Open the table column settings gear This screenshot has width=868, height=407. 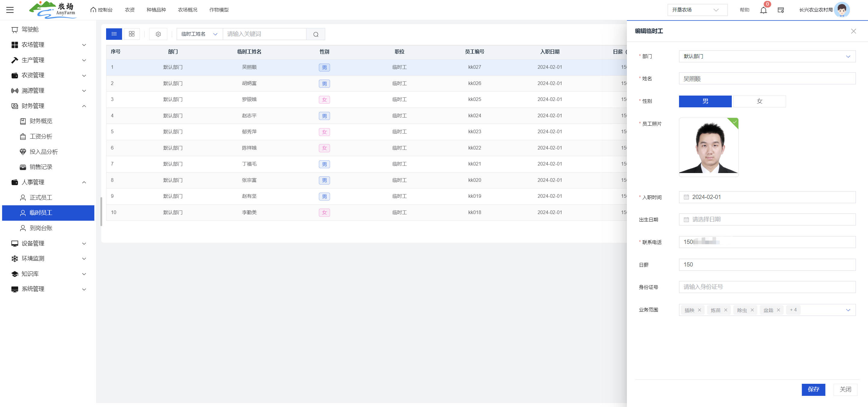[x=158, y=34]
